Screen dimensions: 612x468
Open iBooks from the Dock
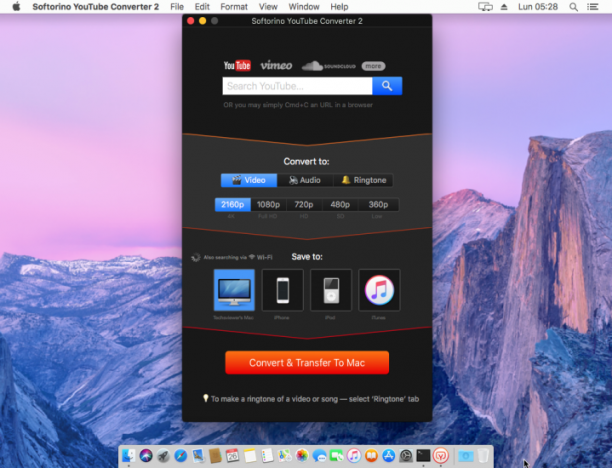click(x=371, y=455)
